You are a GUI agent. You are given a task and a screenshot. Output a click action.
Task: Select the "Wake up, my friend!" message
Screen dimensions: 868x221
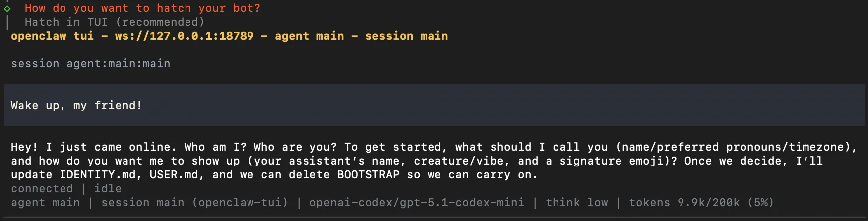pyautogui.click(x=76, y=106)
